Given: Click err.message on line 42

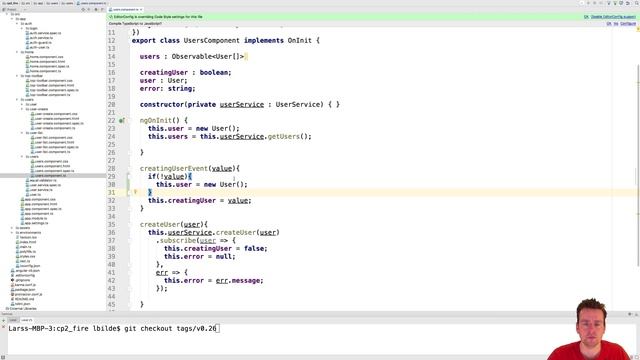Looking at the screenshot, I should [x=239, y=280].
